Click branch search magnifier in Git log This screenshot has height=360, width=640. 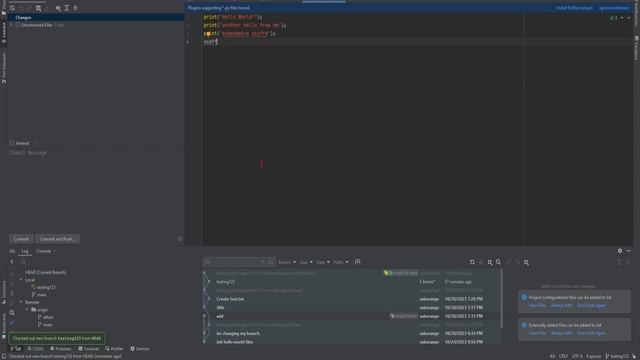(23, 262)
